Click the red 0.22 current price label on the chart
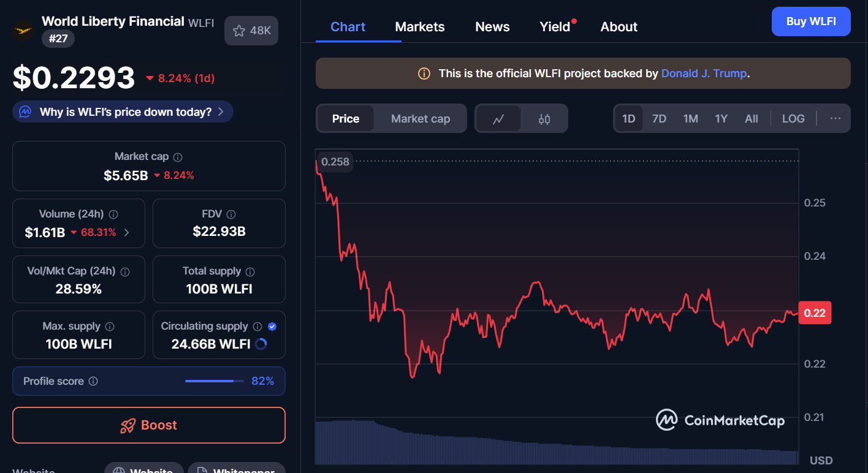This screenshot has height=473, width=868. click(x=815, y=313)
